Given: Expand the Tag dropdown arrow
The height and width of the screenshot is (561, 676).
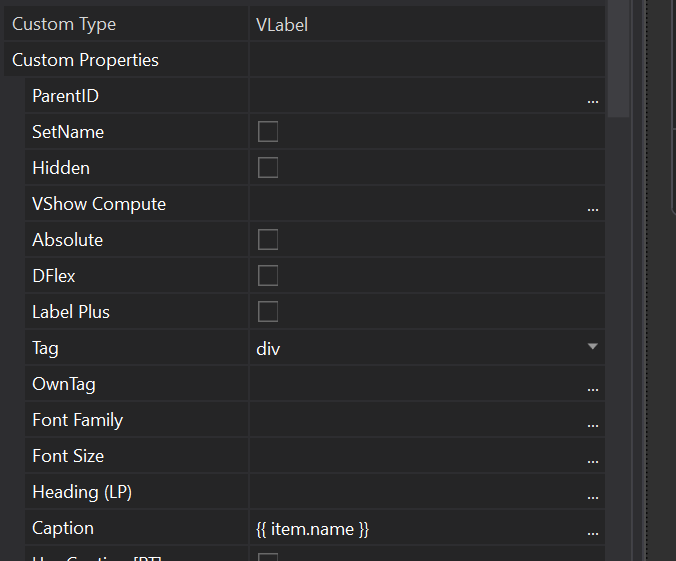Looking at the screenshot, I should (x=592, y=347).
